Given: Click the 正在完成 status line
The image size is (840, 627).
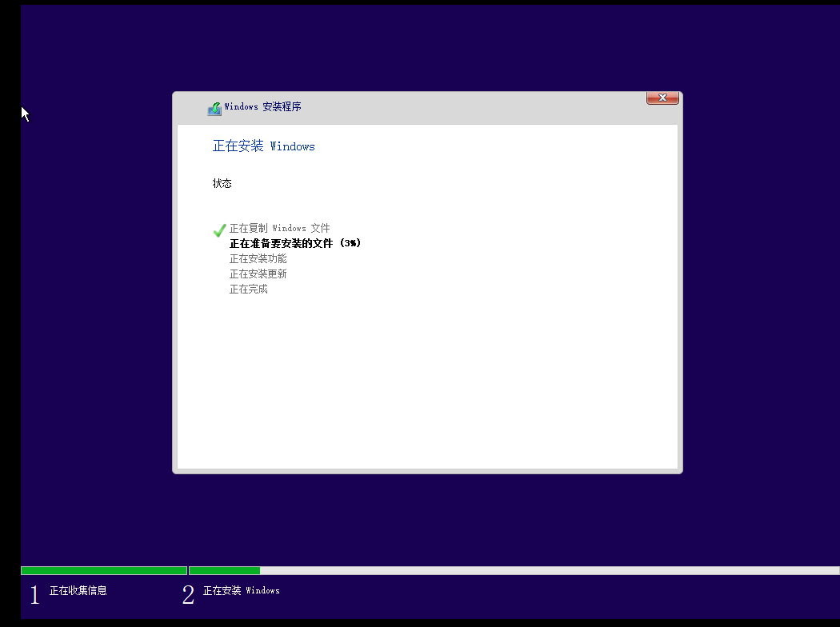Looking at the screenshot, I should click(x=249, y=290).
